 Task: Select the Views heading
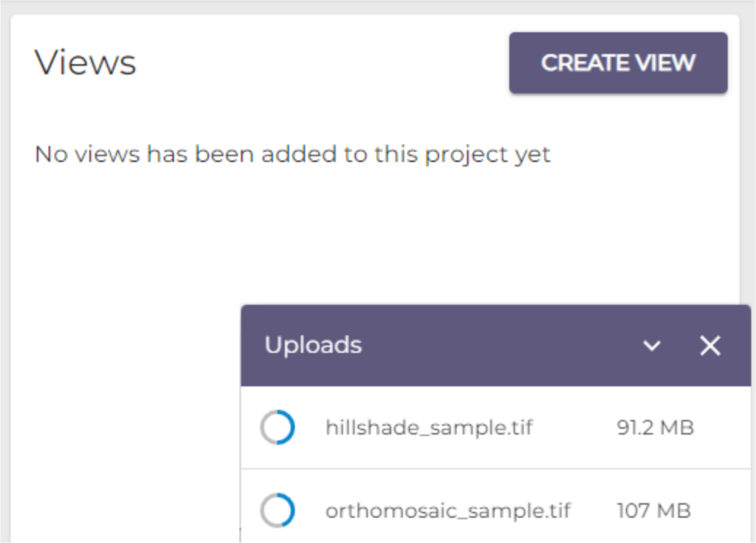[86, 62]
